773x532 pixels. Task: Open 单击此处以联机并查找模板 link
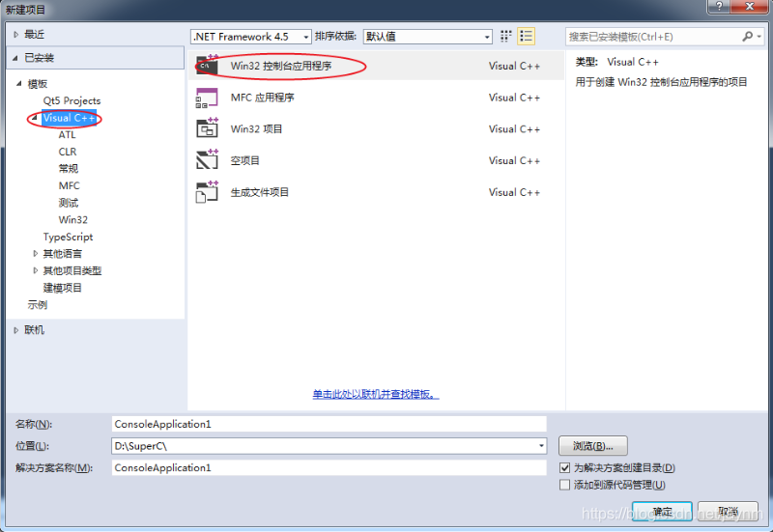pos(376,394)
